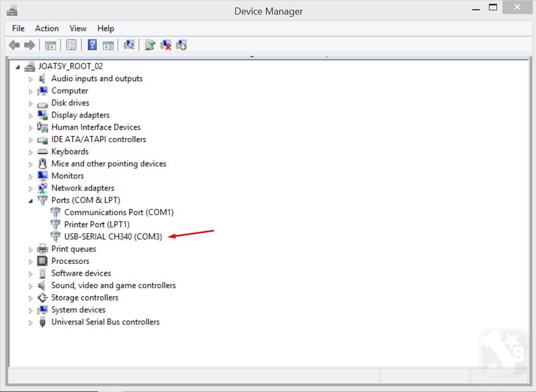Click the Device Manager title bar icon
The width and height of the screenshot is (536, 392).
click(x=12, y=11)
